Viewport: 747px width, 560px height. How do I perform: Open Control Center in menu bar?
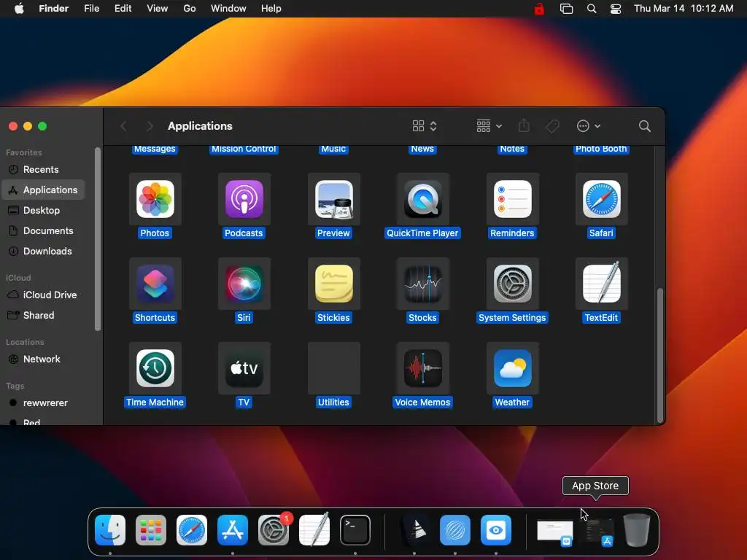click(616, 9)
